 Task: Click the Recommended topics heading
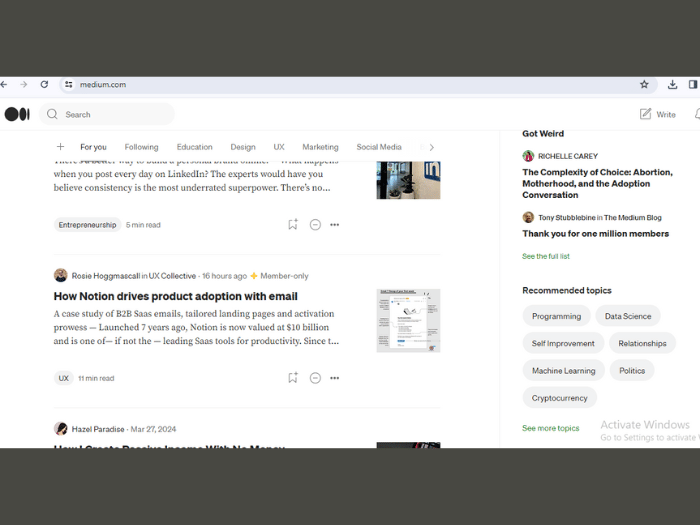567,290
